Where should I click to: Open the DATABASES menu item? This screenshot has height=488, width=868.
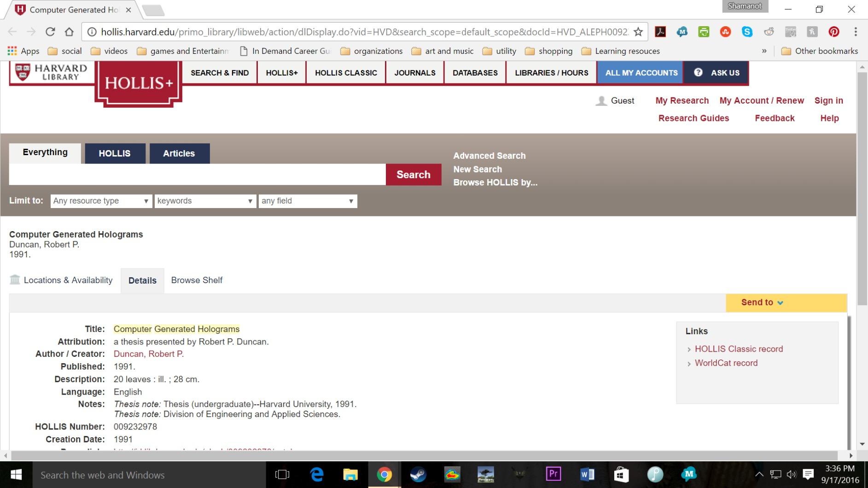tap(475, 73)
